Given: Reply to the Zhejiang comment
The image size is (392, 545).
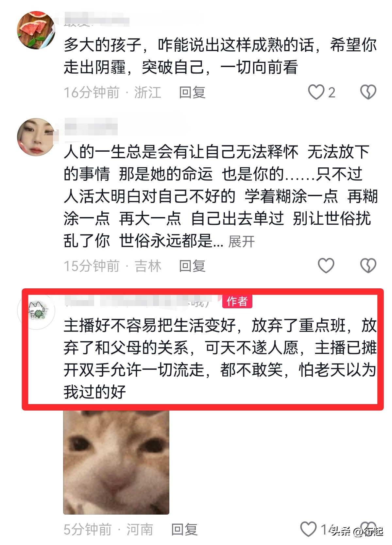Looking at the screenshot, I should click(x=192, y=93).
